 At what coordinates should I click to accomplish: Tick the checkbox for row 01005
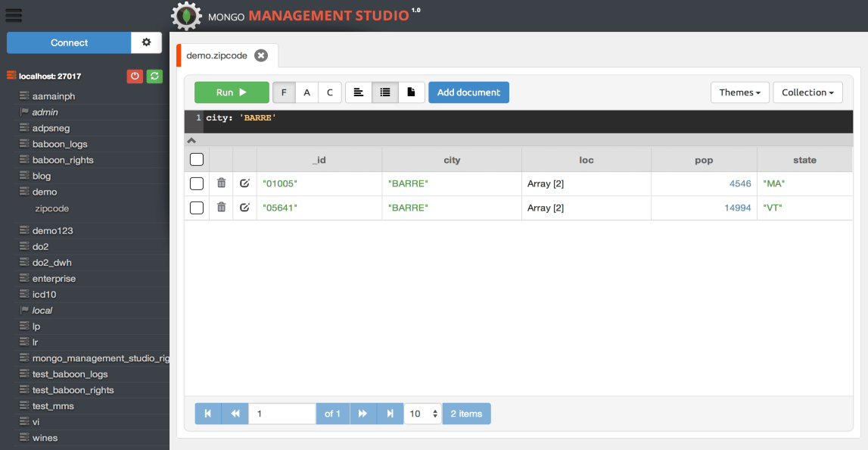(197, 183)
